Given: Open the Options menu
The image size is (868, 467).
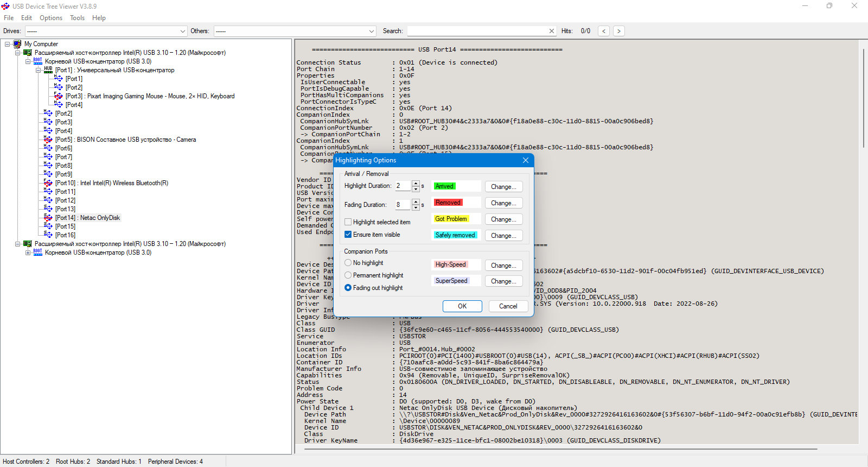Looking at the screenshot, I should (51, 18).
